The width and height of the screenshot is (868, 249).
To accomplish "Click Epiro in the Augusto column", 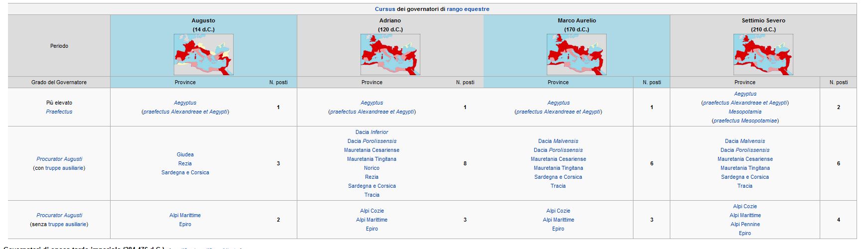I will coord(185,224).
